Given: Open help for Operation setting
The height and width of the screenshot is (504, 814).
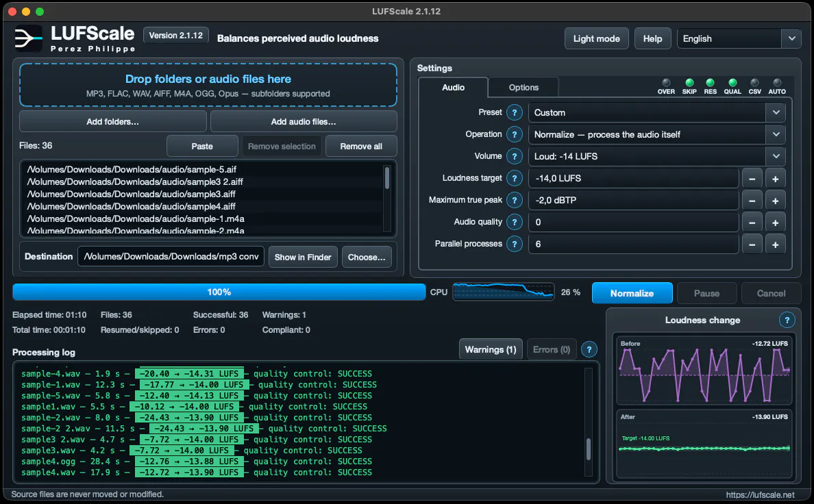Looking at the screenshot, I should [514, 134].
